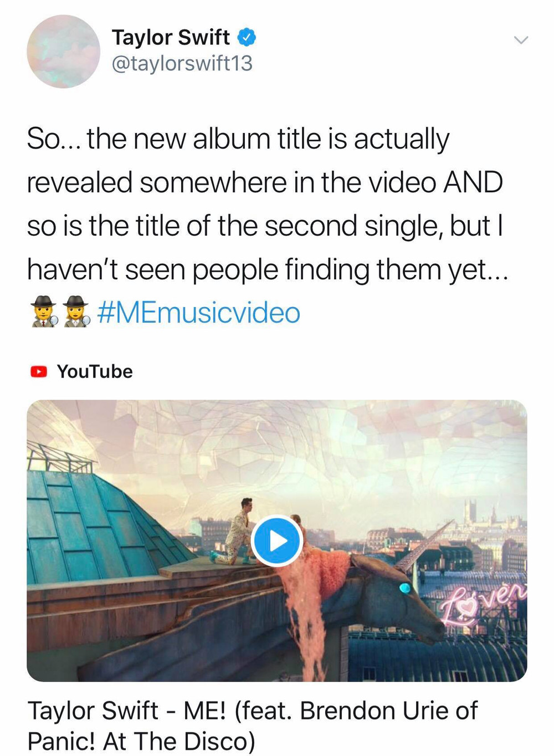Play the ME! music video
Image resolution: width=554 pixels, height=756 pixels.
coord(277,541)
